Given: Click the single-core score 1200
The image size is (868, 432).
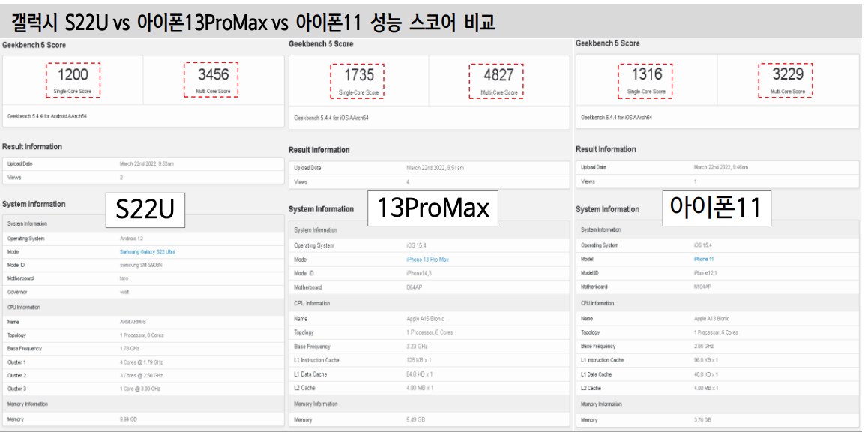Looking at the screenshot, I should click(73, 74).
